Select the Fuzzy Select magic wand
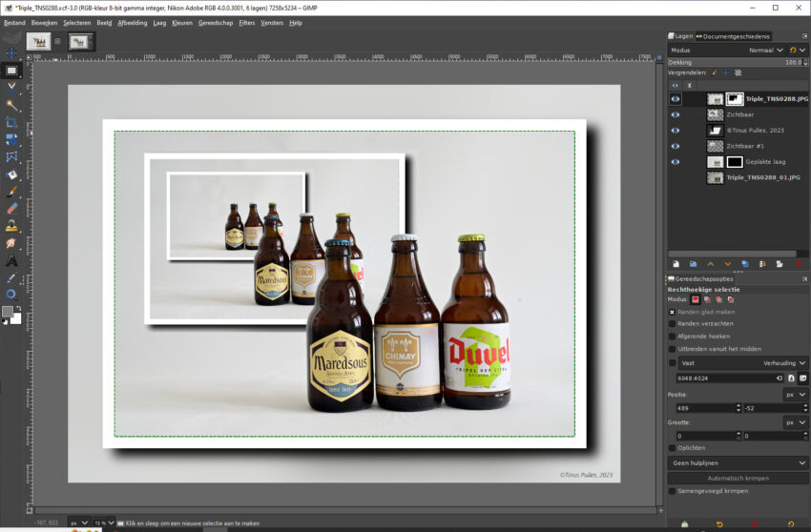This screenshot has width=811, height=532. click(11, 106)
